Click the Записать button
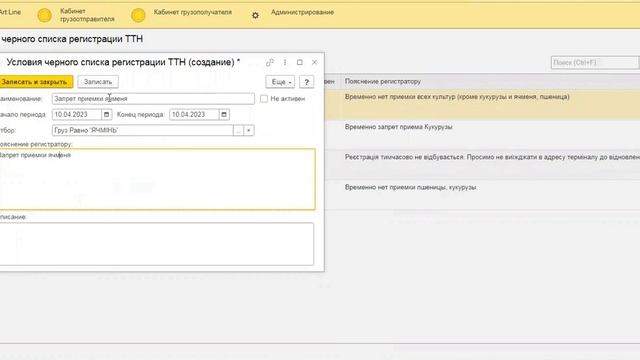Viewport: 640px width, 360px height. pyautogui.click(x=98, y=82)
